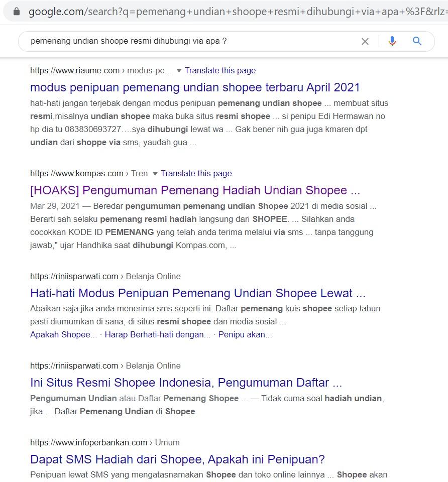This screenshot has width=448, height=482.
Task: Click the browser address bar URL
Action: pyautogui.click(x=238, y=12)
